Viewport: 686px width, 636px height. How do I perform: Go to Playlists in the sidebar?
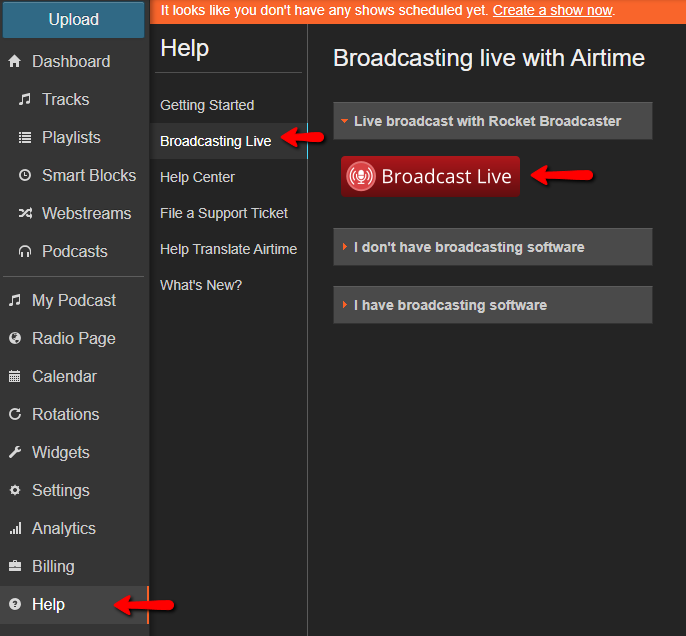71,137
